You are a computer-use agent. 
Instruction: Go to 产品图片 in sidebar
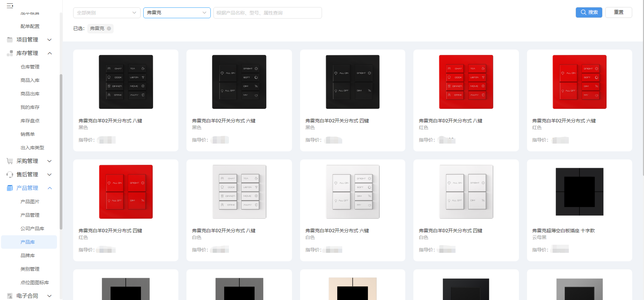pos(30,202)
